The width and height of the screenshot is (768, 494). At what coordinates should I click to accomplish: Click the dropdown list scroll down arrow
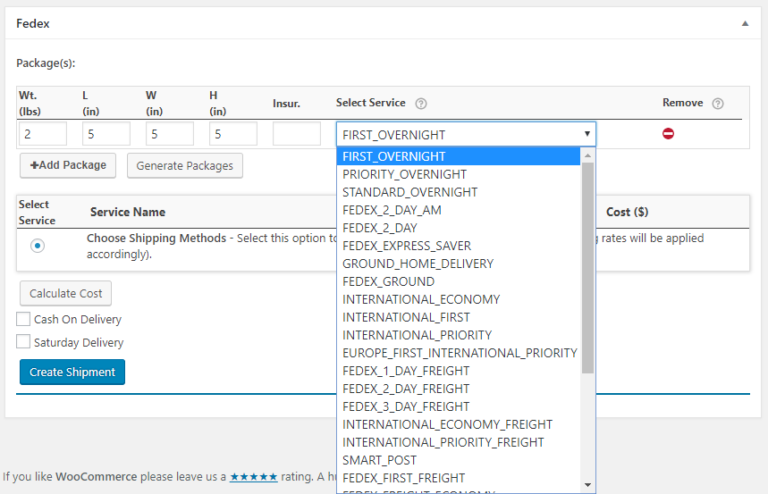pyautogui.click(x=588, y=485)
